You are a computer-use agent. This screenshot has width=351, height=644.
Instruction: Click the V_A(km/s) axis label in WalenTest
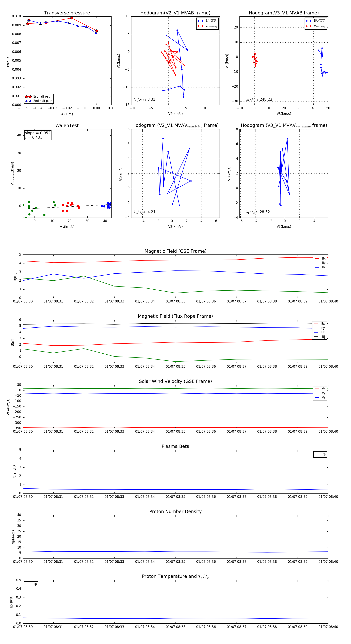pyautogui.click(x=67, y=227)
